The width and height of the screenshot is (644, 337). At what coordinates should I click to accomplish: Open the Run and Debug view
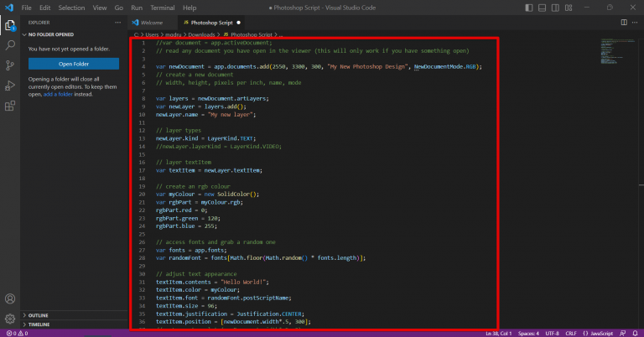[x=10, y=86]
